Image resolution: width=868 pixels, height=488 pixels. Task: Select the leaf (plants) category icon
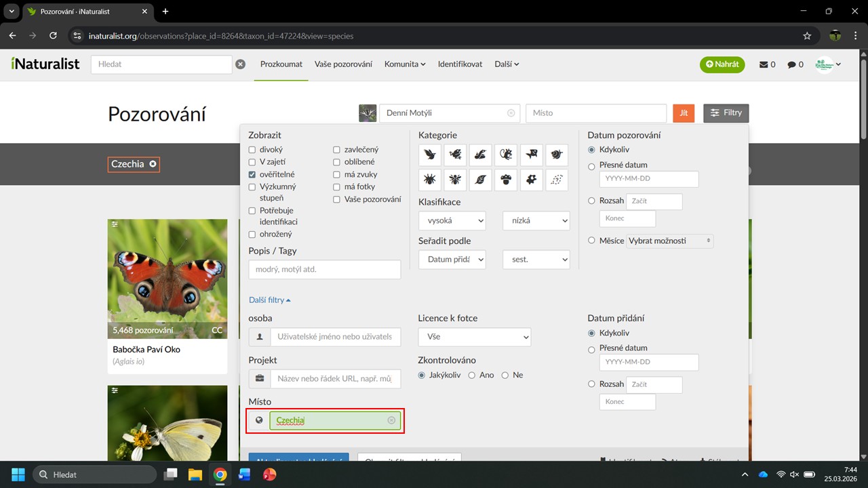pos(480,180)
